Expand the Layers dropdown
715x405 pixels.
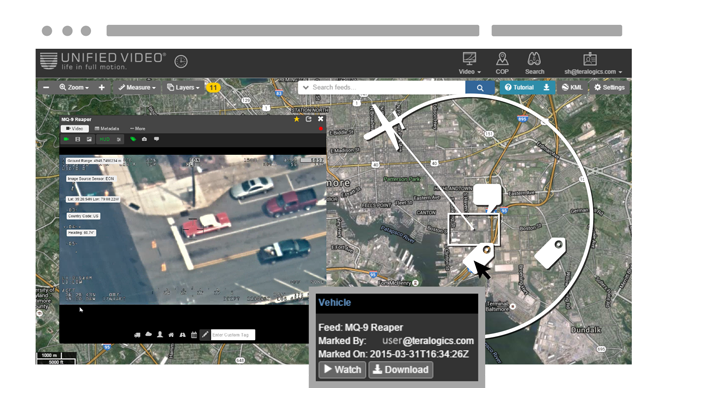click(x=183, y=87)
